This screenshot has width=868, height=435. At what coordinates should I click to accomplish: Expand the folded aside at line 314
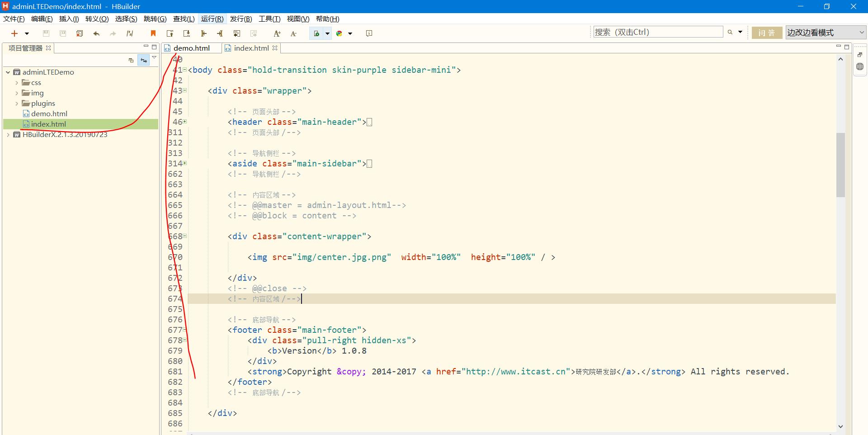pos(184,163)
